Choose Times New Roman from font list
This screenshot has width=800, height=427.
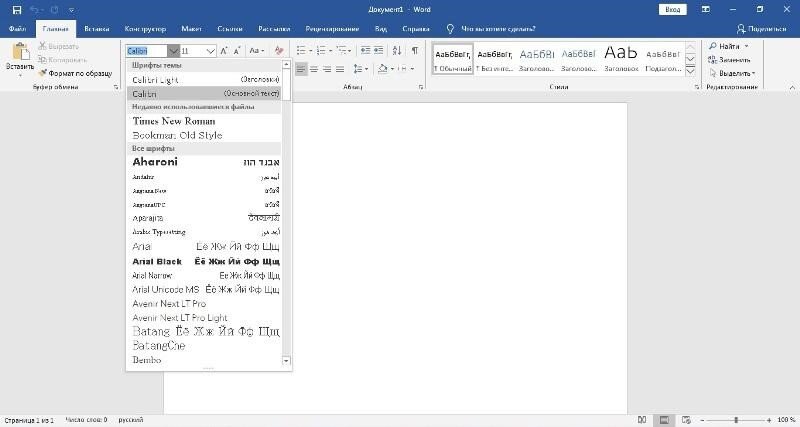tap(204, 121)
